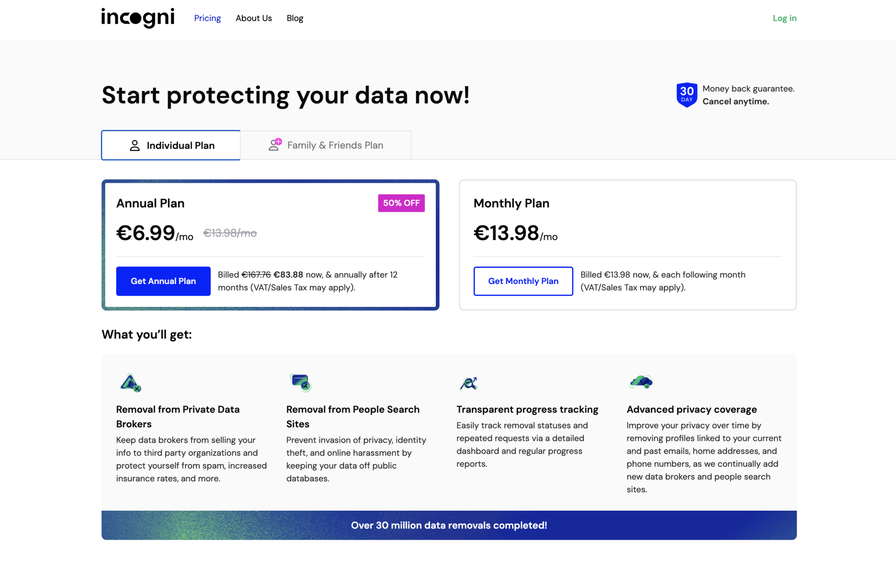
Task: Click the Private Data Brokers removal icon
Action: 130,382
